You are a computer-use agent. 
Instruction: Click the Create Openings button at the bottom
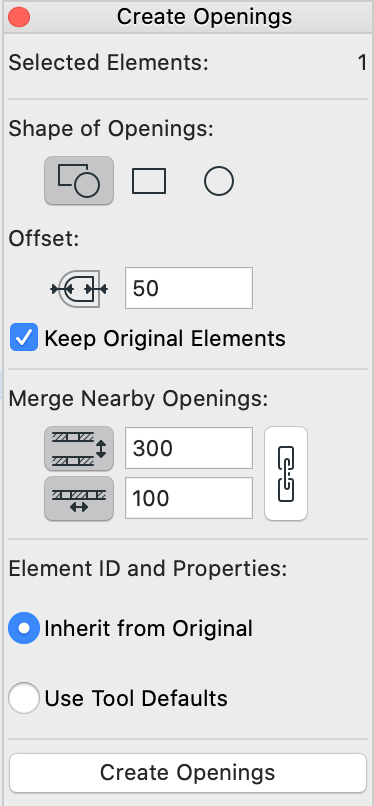188,773
